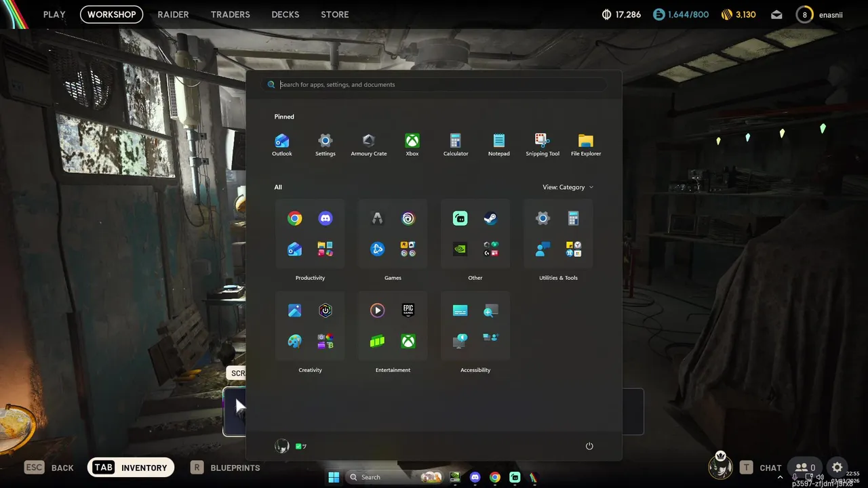Open the keyboard icon in Accessibility group
This screenshot has width=868, height=488.
[x=460, y=310]
